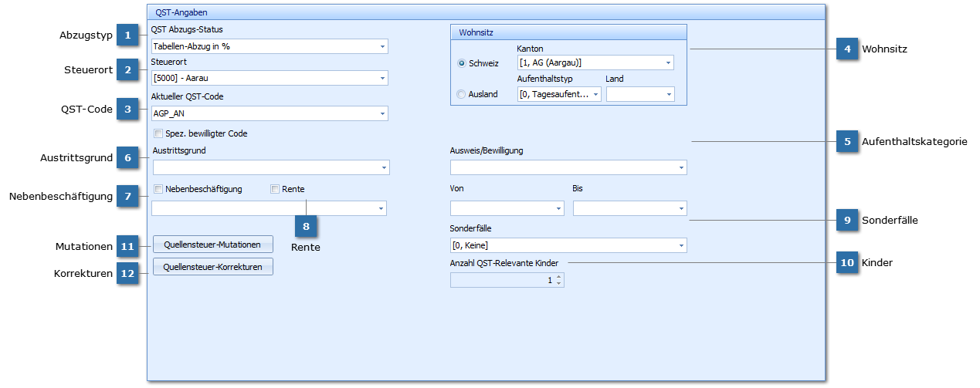Open Quellensteuer-Korrekturen
980x388 pixels.
coord(213,267)
